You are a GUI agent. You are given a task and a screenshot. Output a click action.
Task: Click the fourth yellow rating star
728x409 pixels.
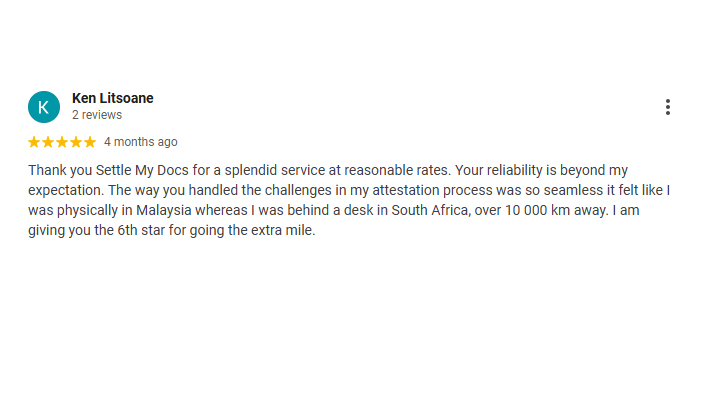[x=76, y=142]
